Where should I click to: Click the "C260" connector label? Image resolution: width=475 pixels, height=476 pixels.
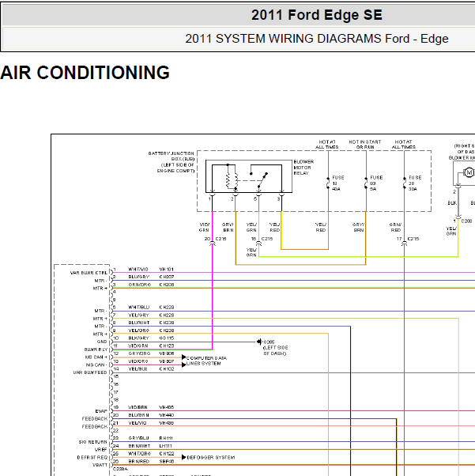[466, 221]
